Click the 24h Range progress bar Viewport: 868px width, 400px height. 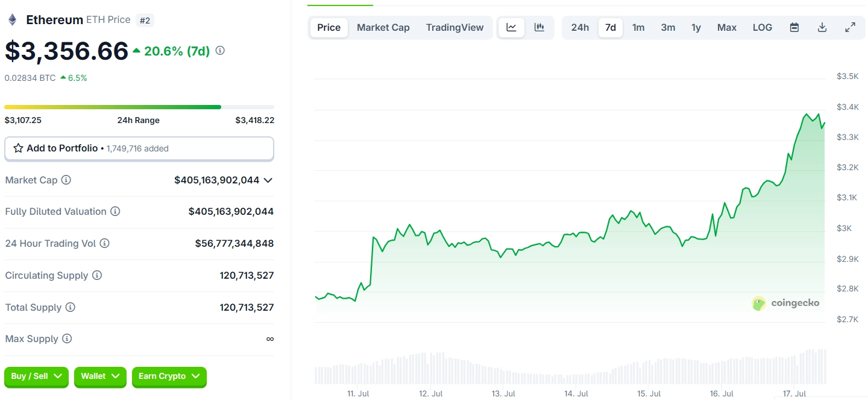point(139,107)
